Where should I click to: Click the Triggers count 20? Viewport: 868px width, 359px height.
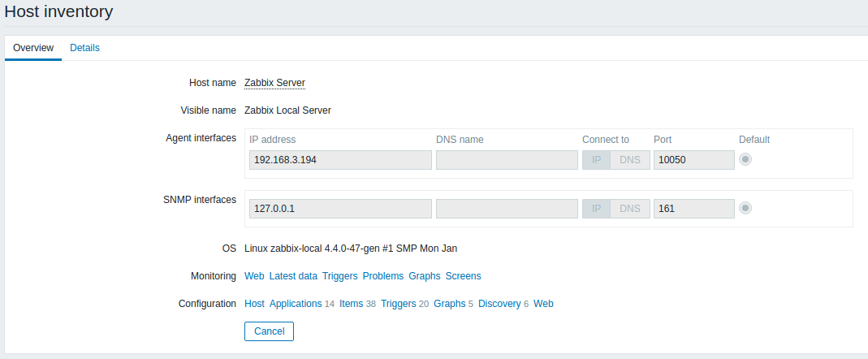[x=424, y=304]
